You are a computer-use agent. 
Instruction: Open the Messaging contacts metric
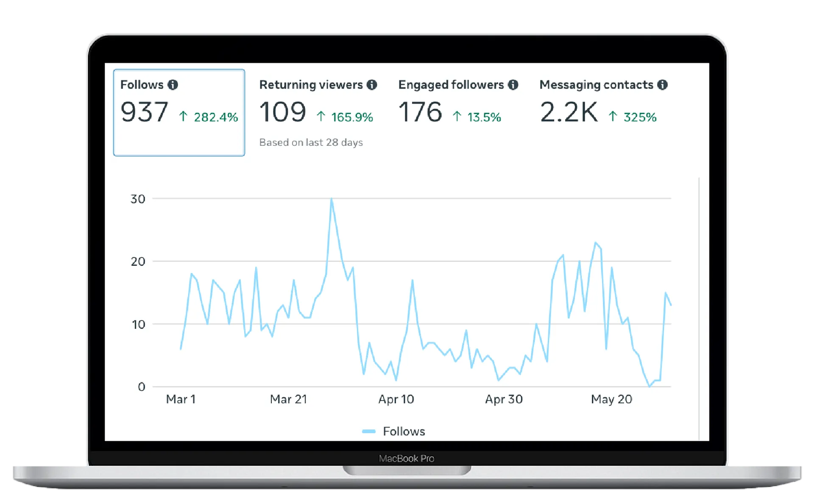pyautogui.click(x=596, y=85)
